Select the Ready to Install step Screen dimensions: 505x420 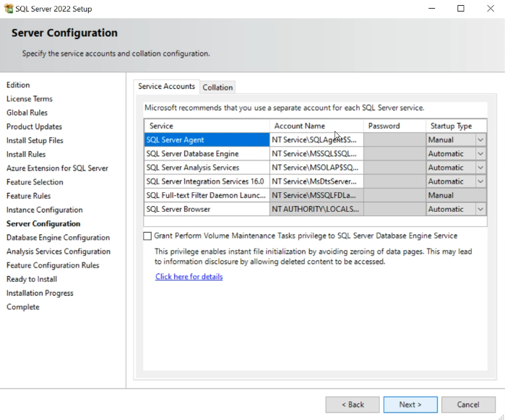point(32,279)
